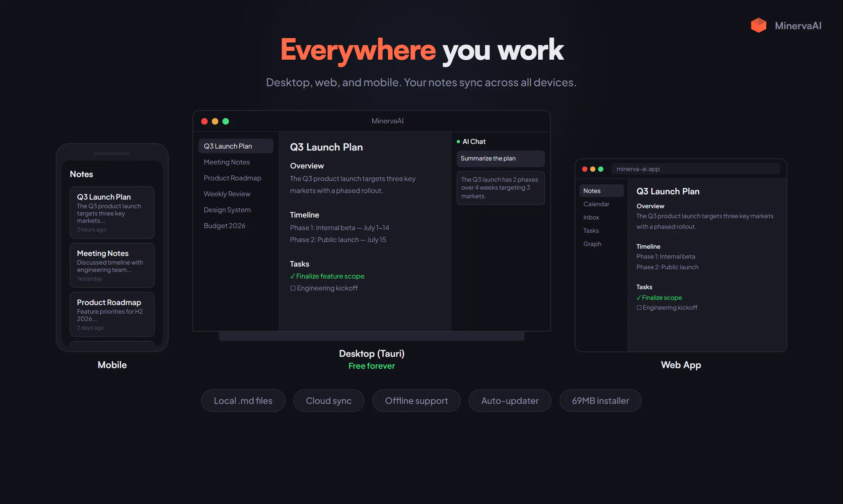Click the Mobile label
The width and height of the screenshot is (843, 504).
click(x=112, y=365)
